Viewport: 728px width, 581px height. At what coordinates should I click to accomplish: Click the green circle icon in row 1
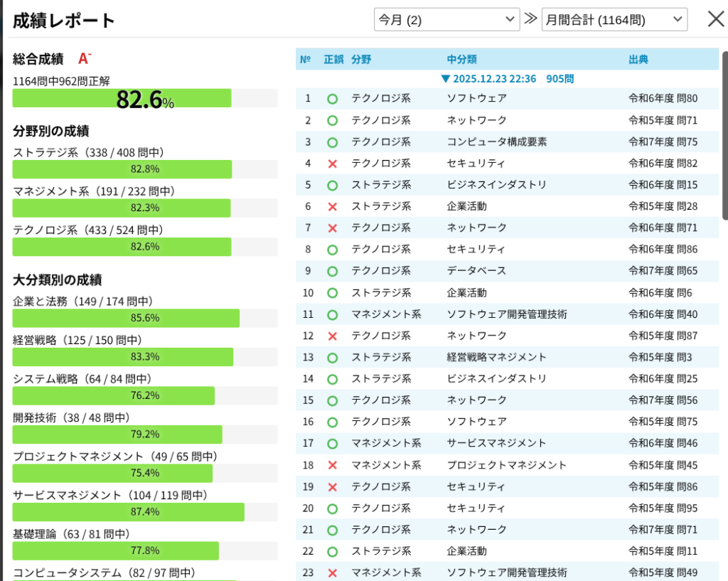(332, 99)
